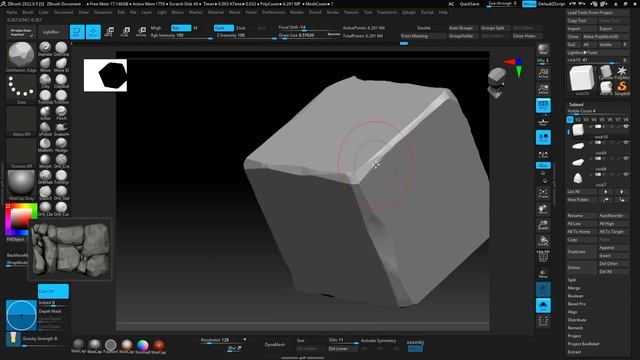This screenshot has height=360, width=640.
Task: Open the Brush menu
Action: tap(27, 12)
